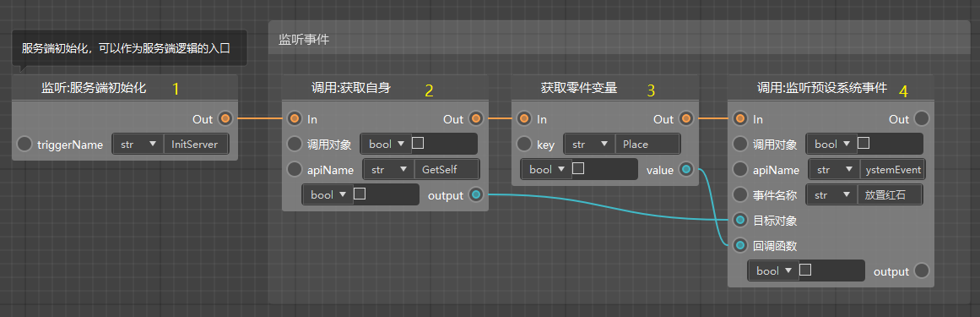Click the 事件名称 label

tap(775, 194)
